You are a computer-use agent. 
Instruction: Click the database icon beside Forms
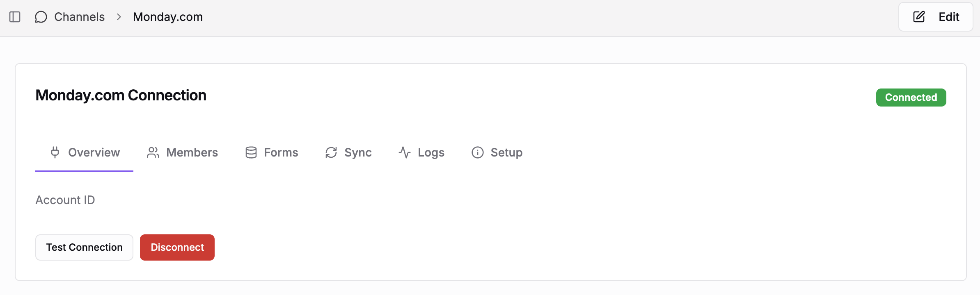point(250,152)
